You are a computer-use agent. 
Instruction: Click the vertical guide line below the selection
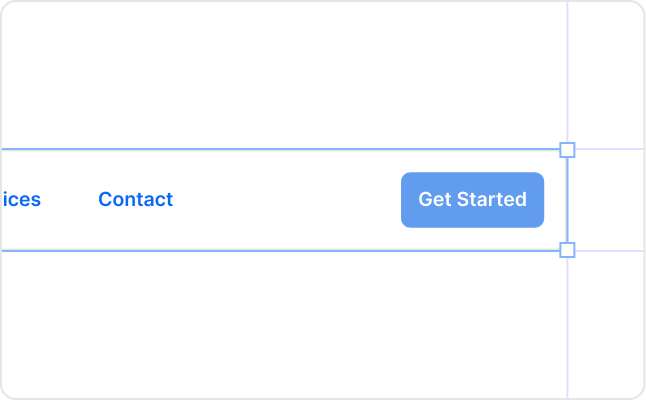tap(567, 330)
